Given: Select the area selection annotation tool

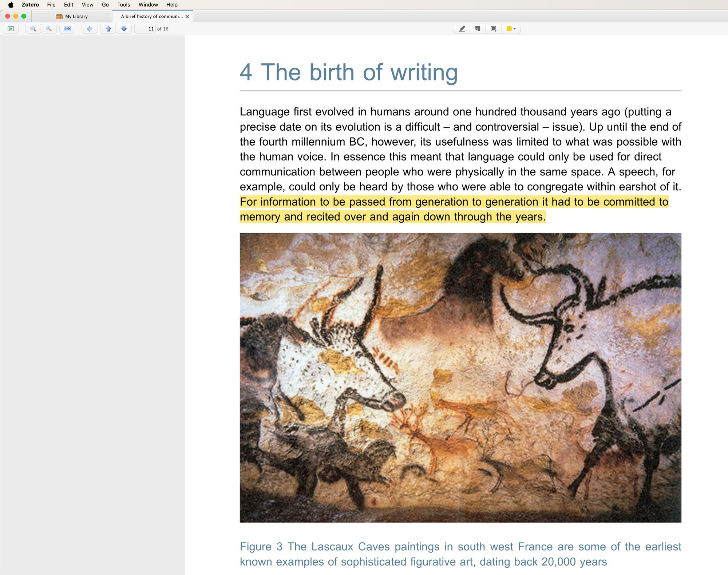Looking at the screenshot, I should [x=493, y=29].
